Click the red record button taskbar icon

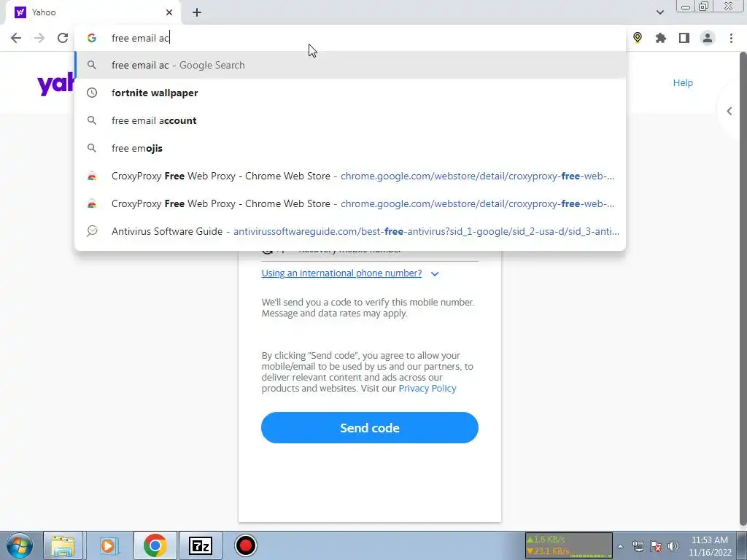click(x=245, y=545)
